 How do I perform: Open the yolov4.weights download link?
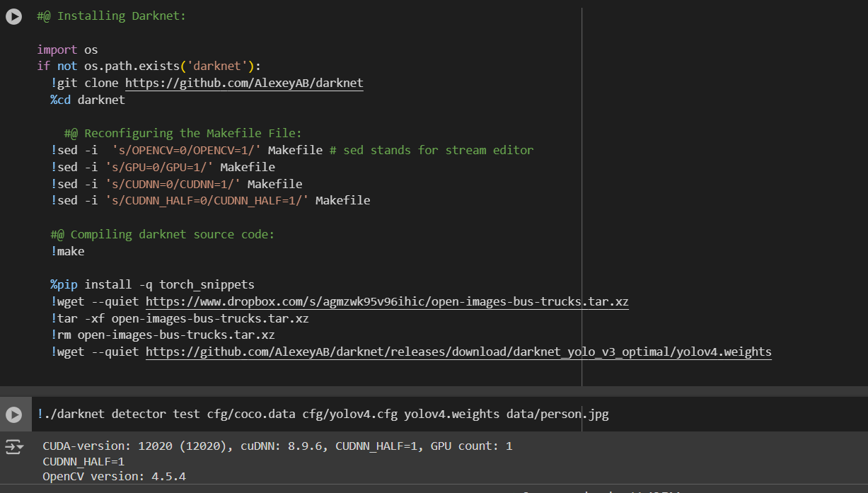tap(458, 352)
